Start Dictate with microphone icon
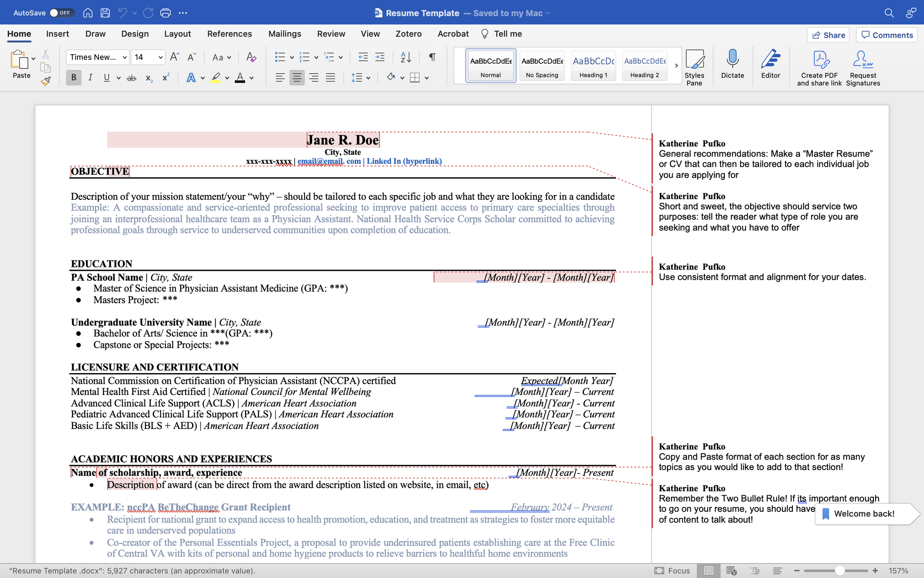 (732, 64)
